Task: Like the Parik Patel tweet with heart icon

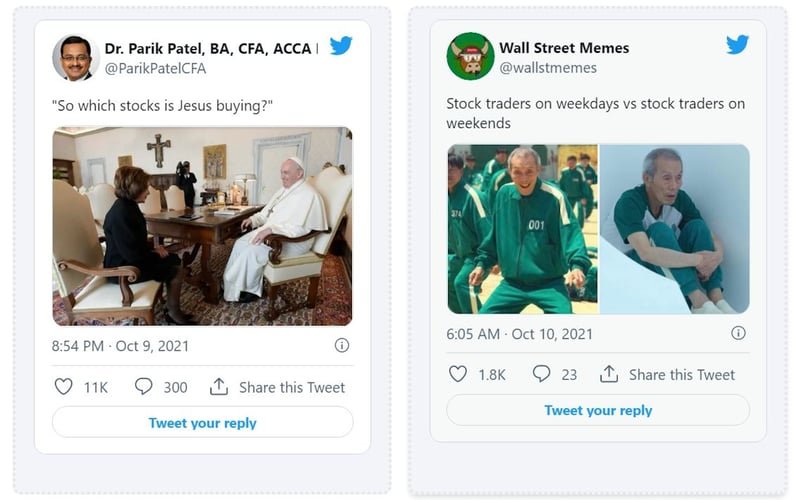Action: 63,387
